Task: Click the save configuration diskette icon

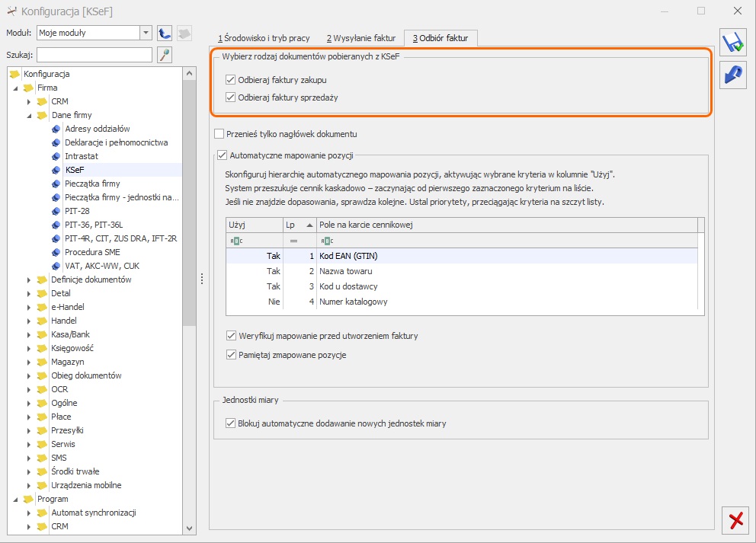Action: (733, 42)
